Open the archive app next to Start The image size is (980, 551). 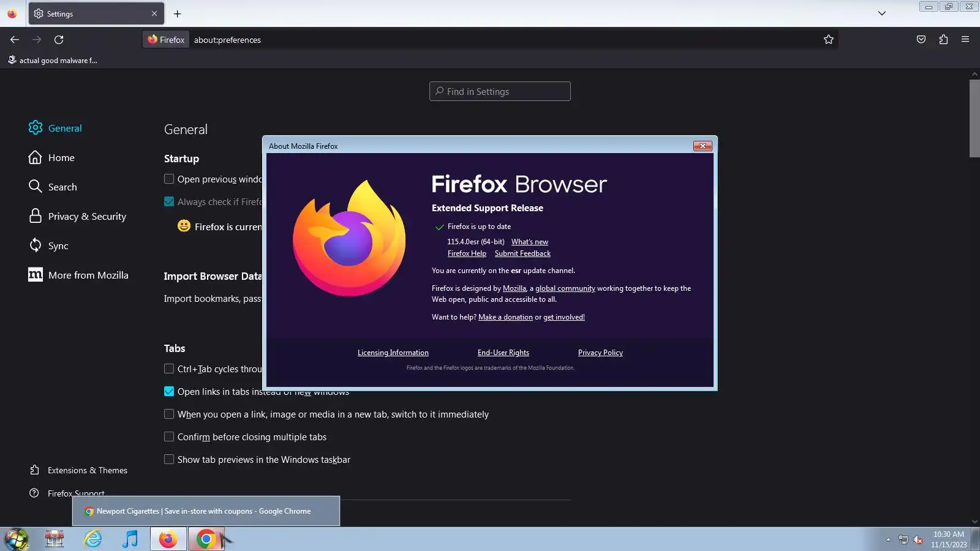point(55,539)
